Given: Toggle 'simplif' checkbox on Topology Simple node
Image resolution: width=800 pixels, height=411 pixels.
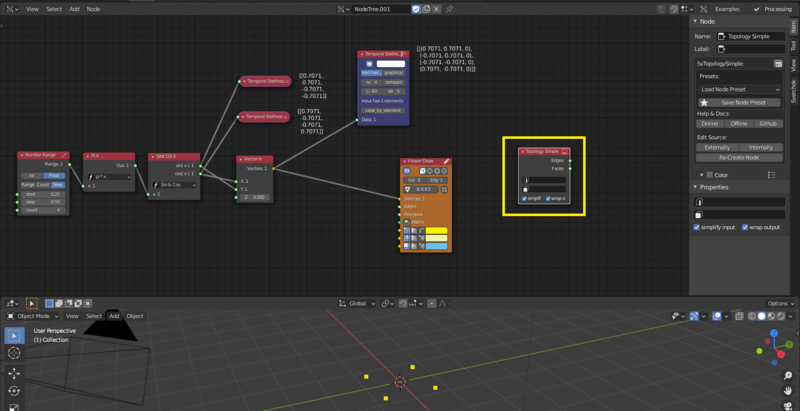Looking at the screenshot, I should coord(525,198).
